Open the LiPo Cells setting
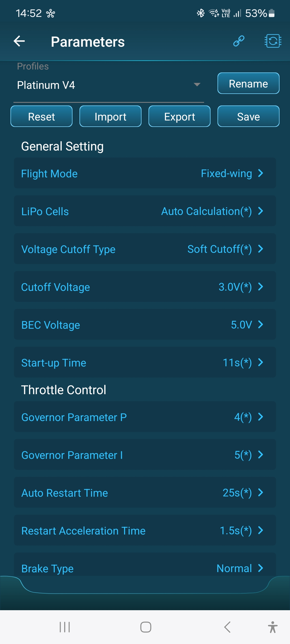 tap(145, 211)
